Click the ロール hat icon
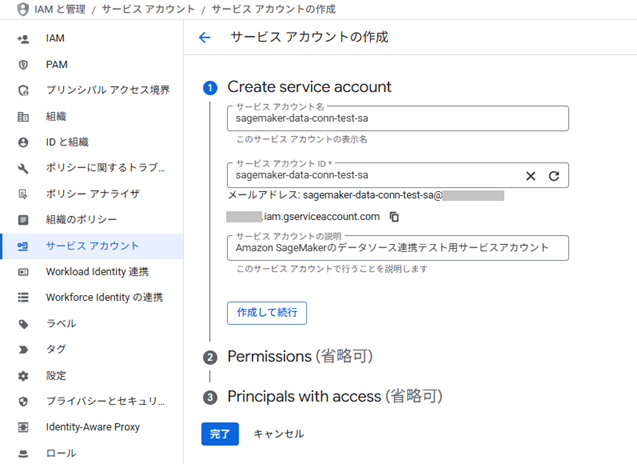This screenshot has height=464, width=637. point(23,453)
